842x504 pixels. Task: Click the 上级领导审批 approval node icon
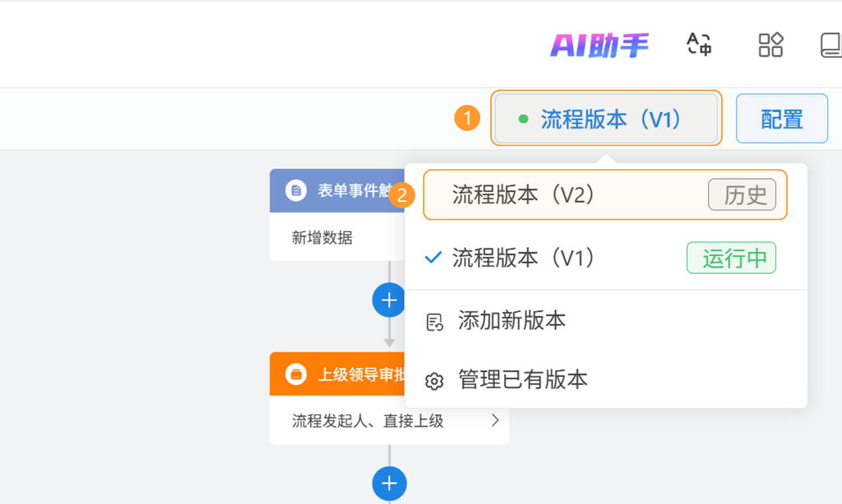click(x=296, y=374)
